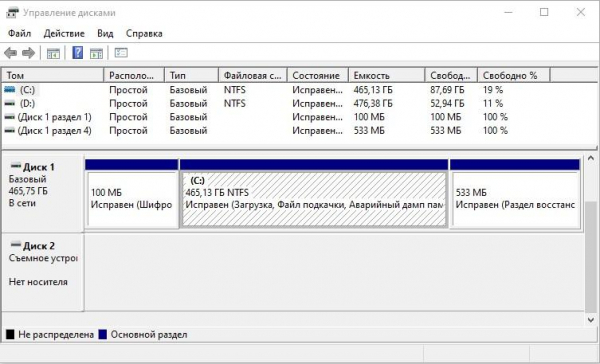Click the Диск 2 removable device panel
600x364 pixels.
point(43,272)
